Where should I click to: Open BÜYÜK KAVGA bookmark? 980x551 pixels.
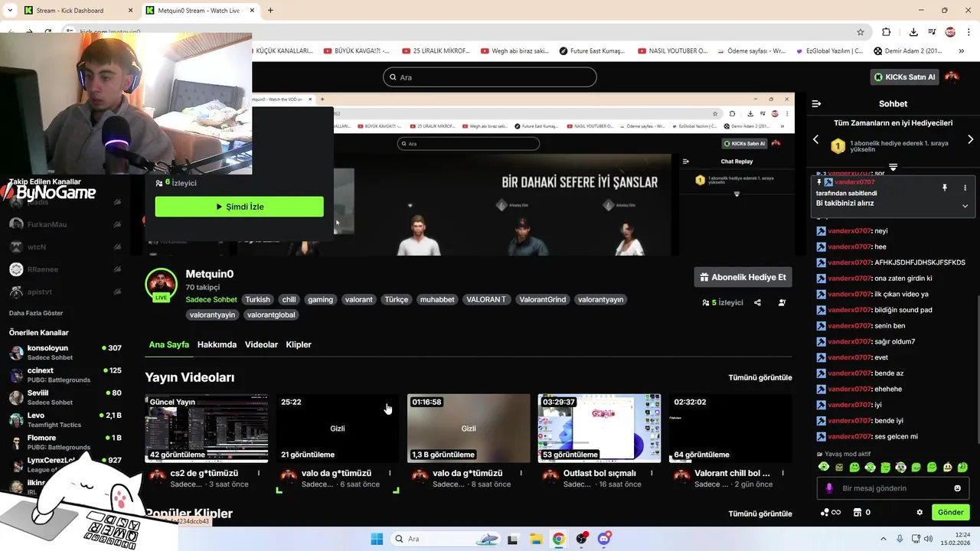(357, 51)
